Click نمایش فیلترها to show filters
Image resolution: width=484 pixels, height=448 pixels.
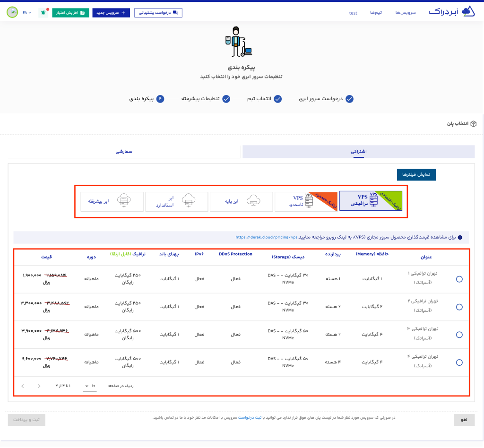pos(416,174)
